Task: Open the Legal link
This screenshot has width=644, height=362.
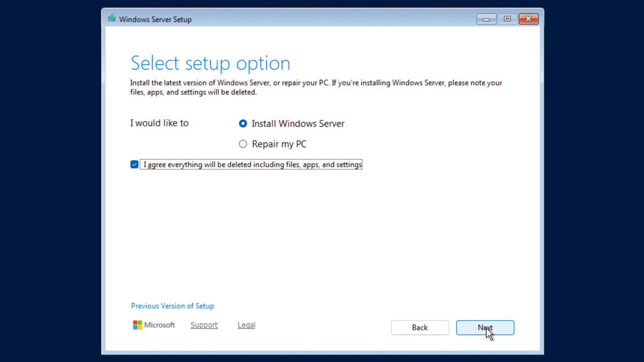Action: (246, 325)
